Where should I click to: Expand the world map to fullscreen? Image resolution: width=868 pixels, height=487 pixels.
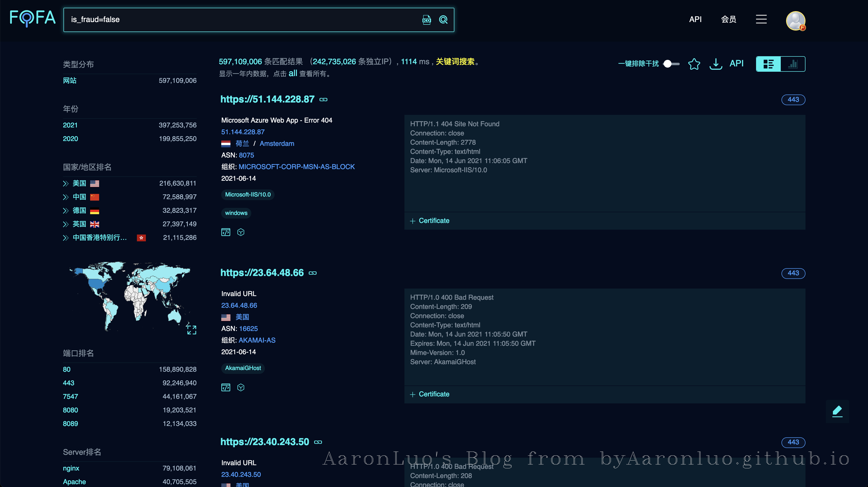pyautogui.click(x=191, y=329)
